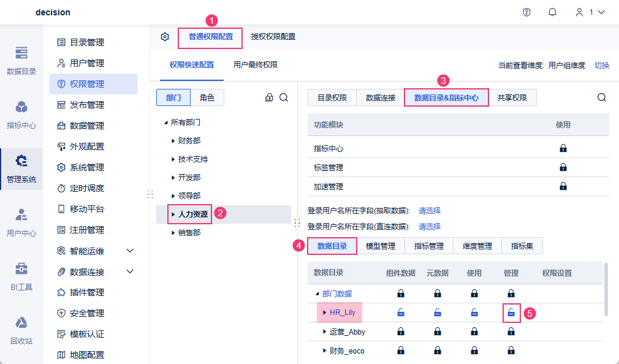
Task: Expand the 智能运维 menu chevron
Action: (130, 251)
